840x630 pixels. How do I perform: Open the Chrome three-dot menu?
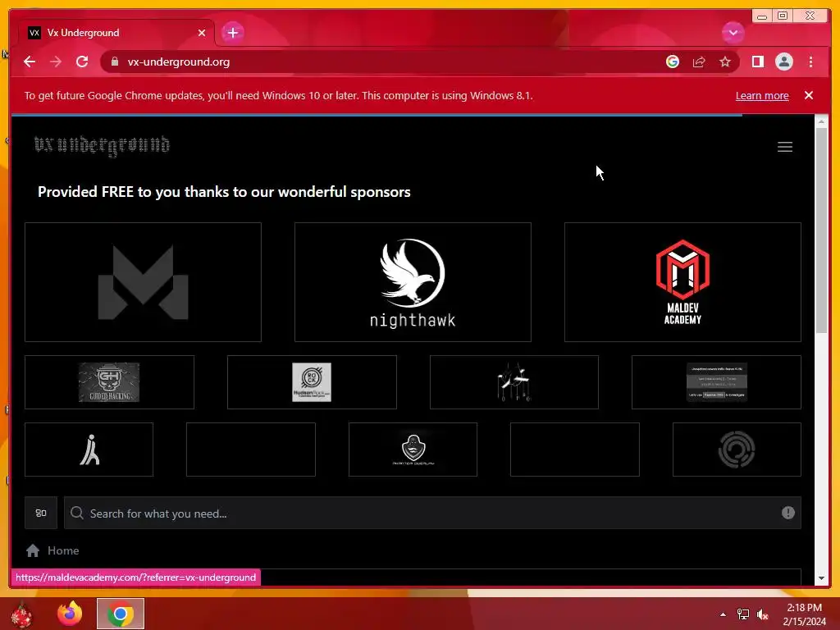[x=810, y=62]
